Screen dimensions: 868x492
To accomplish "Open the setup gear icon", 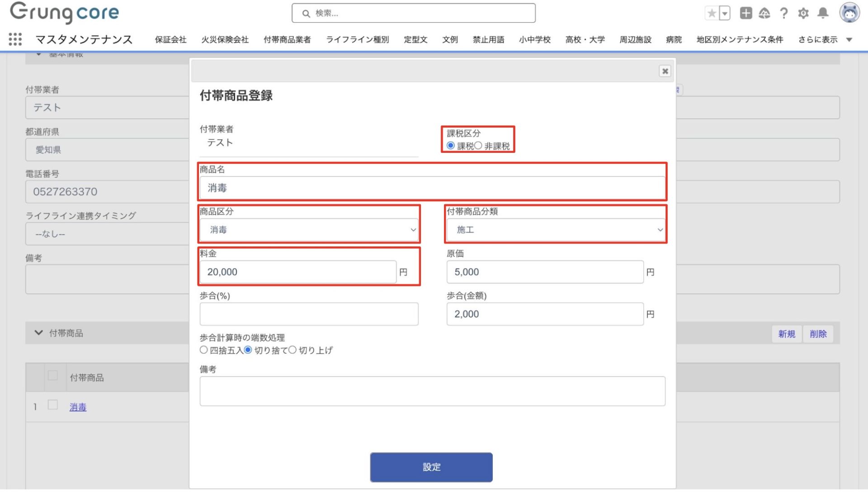I will (803, 13).
